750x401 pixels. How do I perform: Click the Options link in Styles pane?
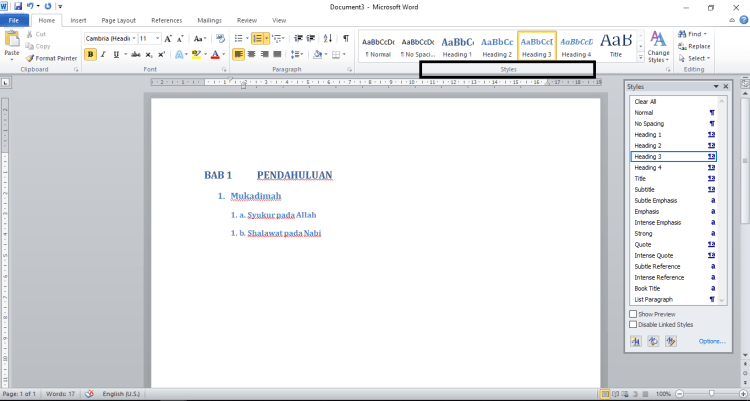pyautogui.click(x=712, y=341)
